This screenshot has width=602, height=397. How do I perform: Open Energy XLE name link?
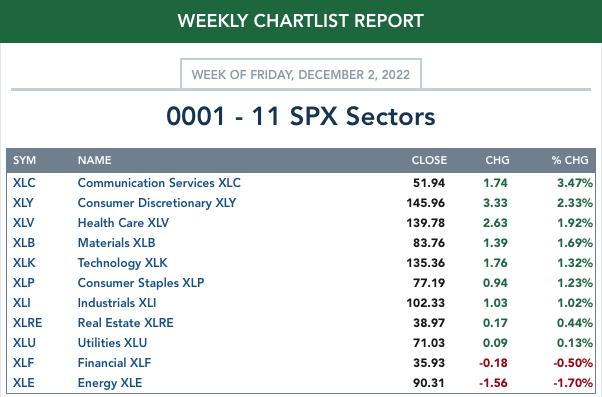[110, 383]
